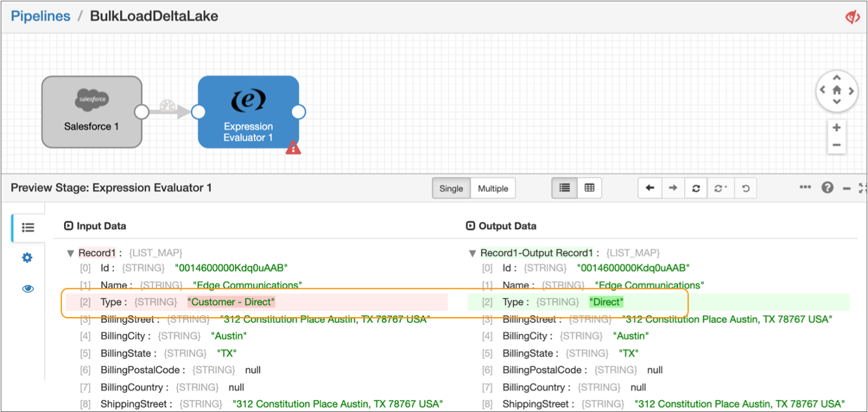Open the stage configuration gear tab
The height and width of the screenshot is (412, 868).
click(27, 258)
